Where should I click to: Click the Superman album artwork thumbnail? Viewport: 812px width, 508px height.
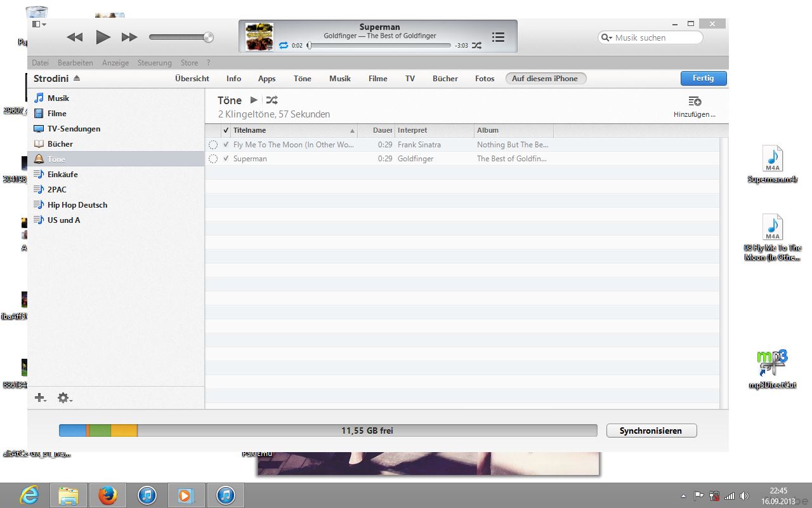click(x=259, y=37)
